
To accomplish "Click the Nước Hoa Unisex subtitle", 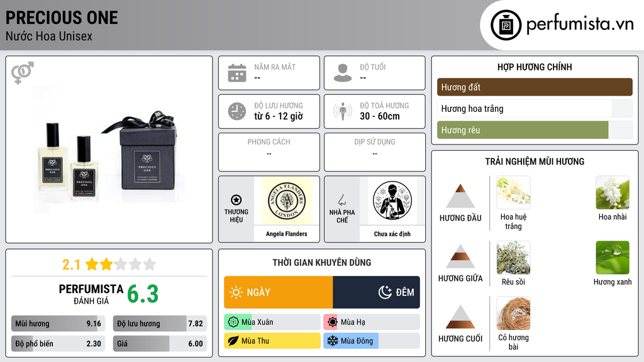I will pyautogui.click(x=49, y=36).
